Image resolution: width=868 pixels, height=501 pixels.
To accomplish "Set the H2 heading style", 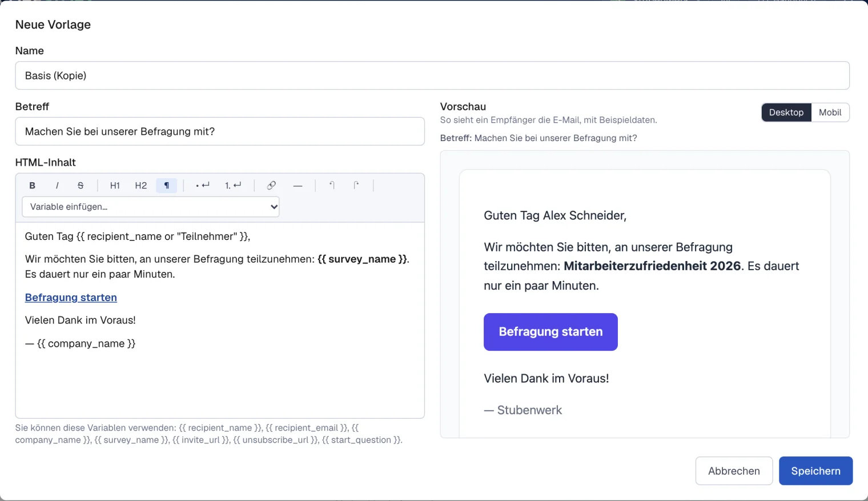I will (141, 186).
